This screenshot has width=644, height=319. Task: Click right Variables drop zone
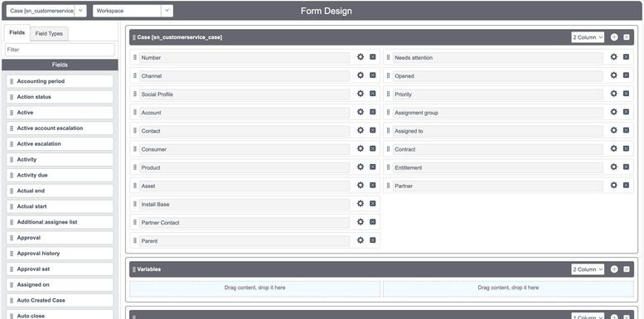pos(508,288)
